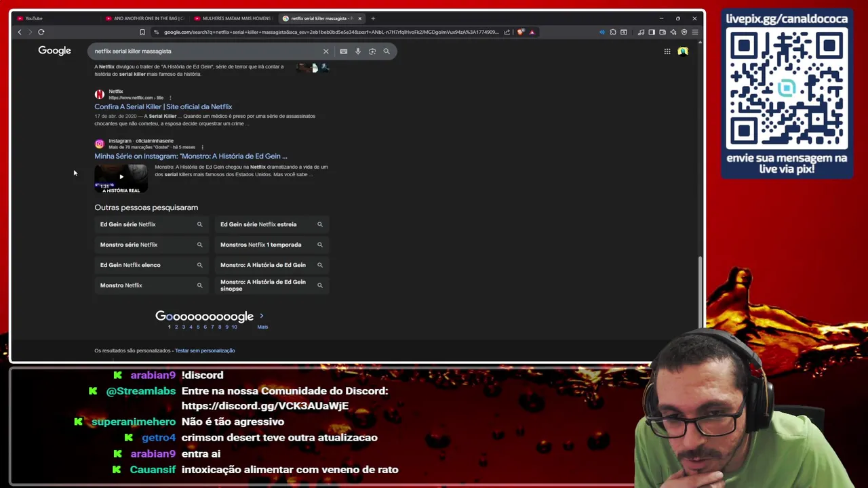Go to results page 10
Viewport: 868px width, 488px height.
click(x=235, y=327)
